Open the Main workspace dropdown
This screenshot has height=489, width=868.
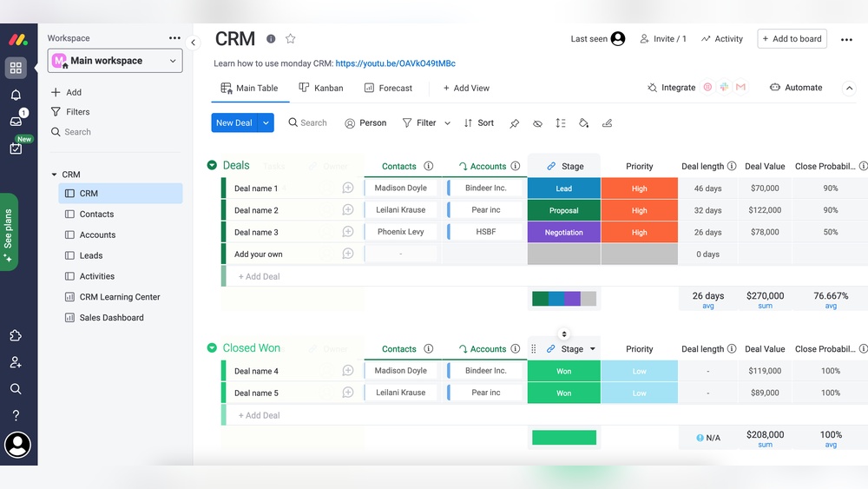pos(115,61)
